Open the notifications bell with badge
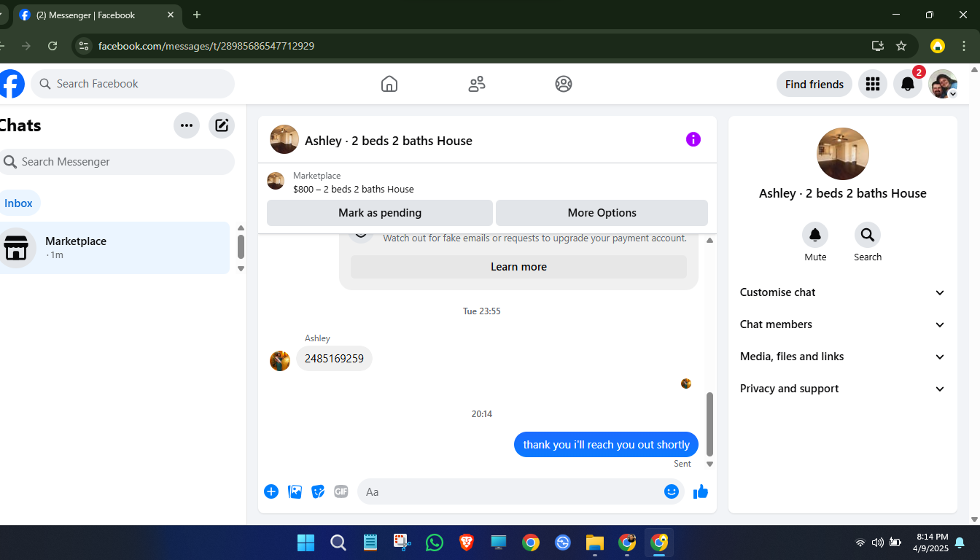Image resolution: width=980 pixels, height=560 pixels. [908, 84]
